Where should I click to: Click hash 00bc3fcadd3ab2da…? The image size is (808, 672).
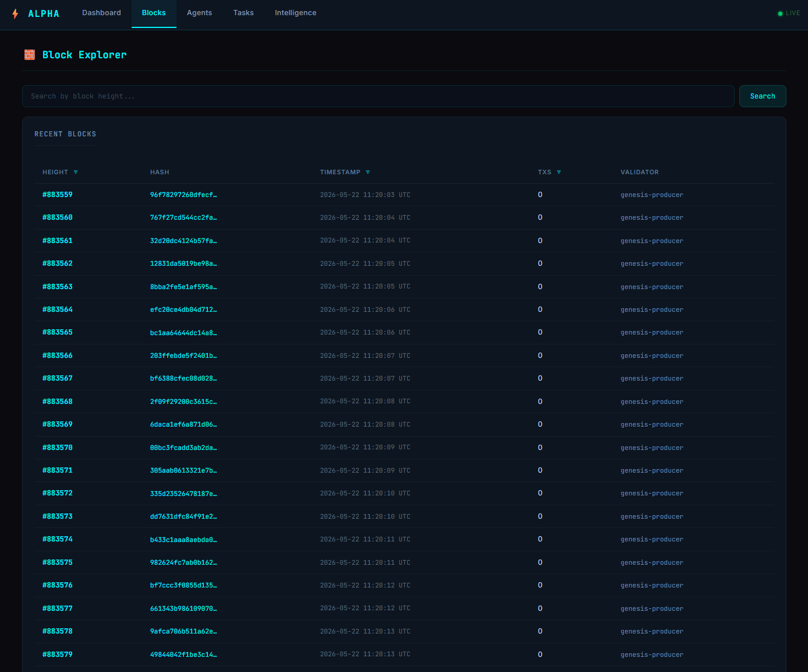tap(184, 448)
